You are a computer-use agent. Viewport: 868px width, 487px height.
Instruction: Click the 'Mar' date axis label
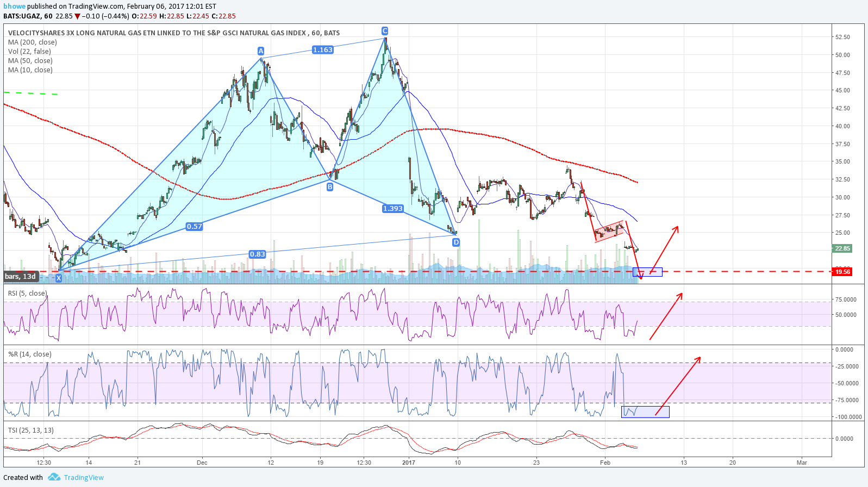pos(802,463)
